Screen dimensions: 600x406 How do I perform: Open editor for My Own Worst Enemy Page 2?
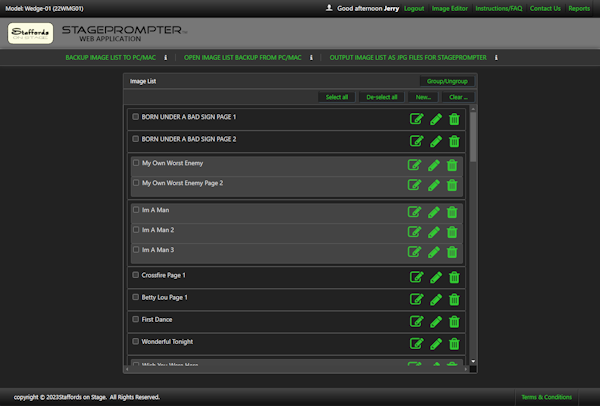tap(414, 185)
